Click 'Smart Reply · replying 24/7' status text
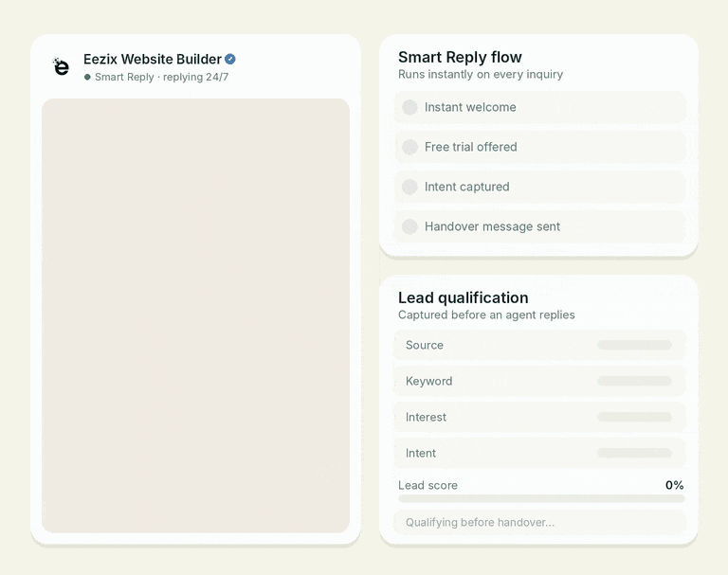728x575 pixels. coord(161,77)
